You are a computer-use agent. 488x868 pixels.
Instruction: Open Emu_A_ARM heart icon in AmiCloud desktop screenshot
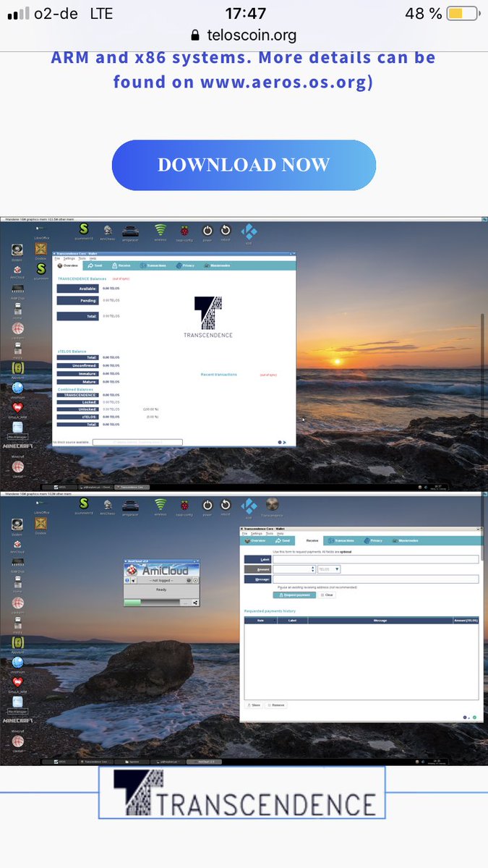click(x=17, y=684)
